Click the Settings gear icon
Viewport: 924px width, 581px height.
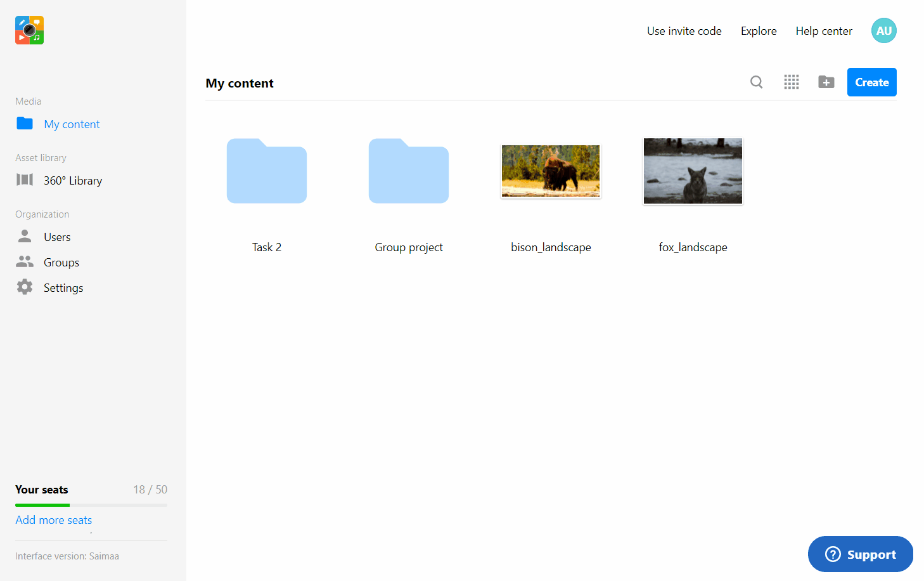[25, 287]
